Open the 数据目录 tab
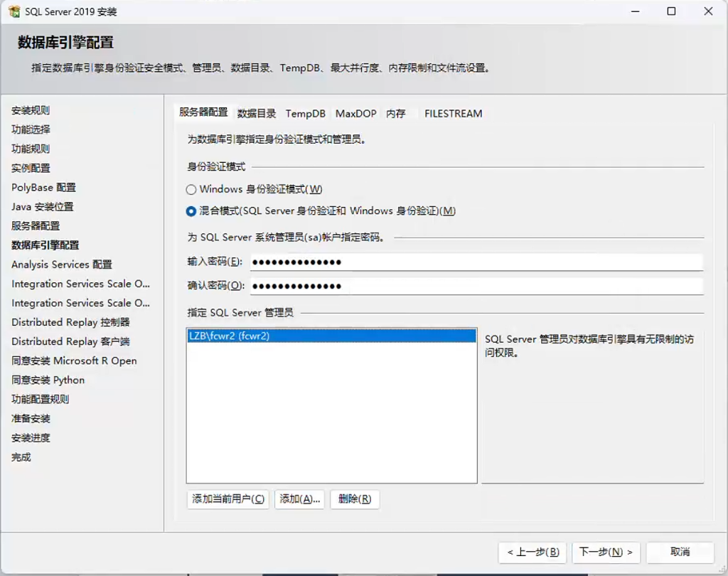 [x=256, y=114]
